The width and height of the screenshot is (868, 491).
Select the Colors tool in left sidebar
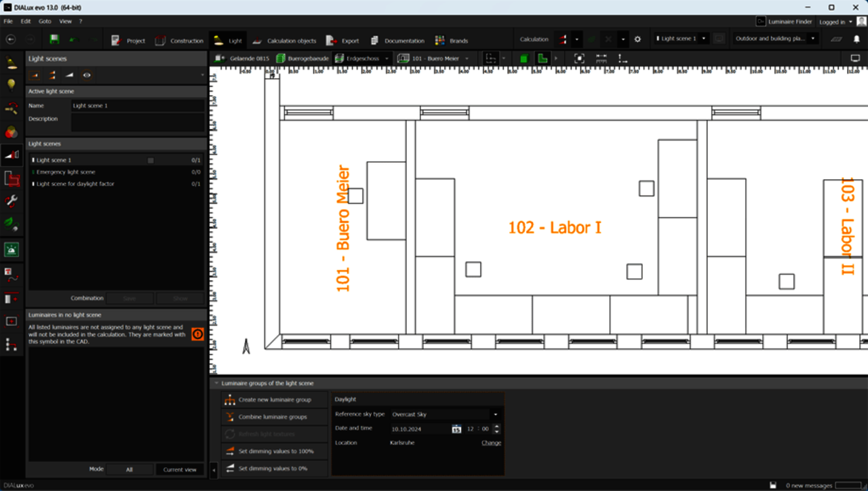12,132
